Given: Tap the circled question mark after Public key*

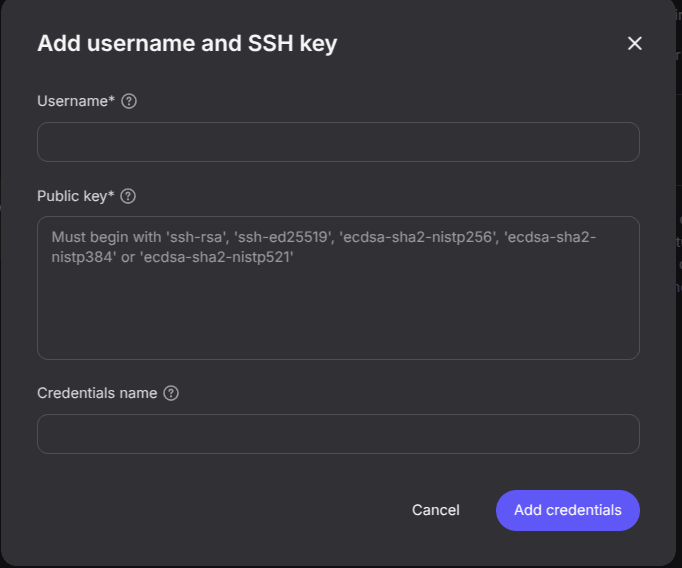Looking at the screenshot, I should tap(128, 196).
